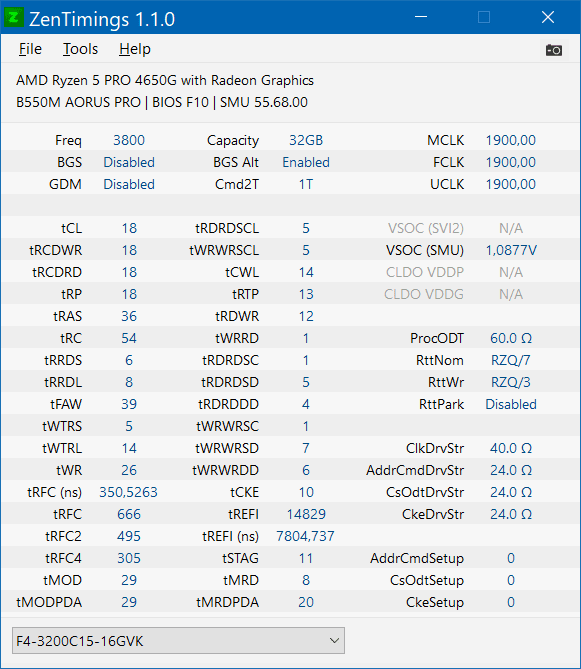Screen dimensions: 581x669
Task: Take a screenshot with the camera icon
Action: [554, 50]
